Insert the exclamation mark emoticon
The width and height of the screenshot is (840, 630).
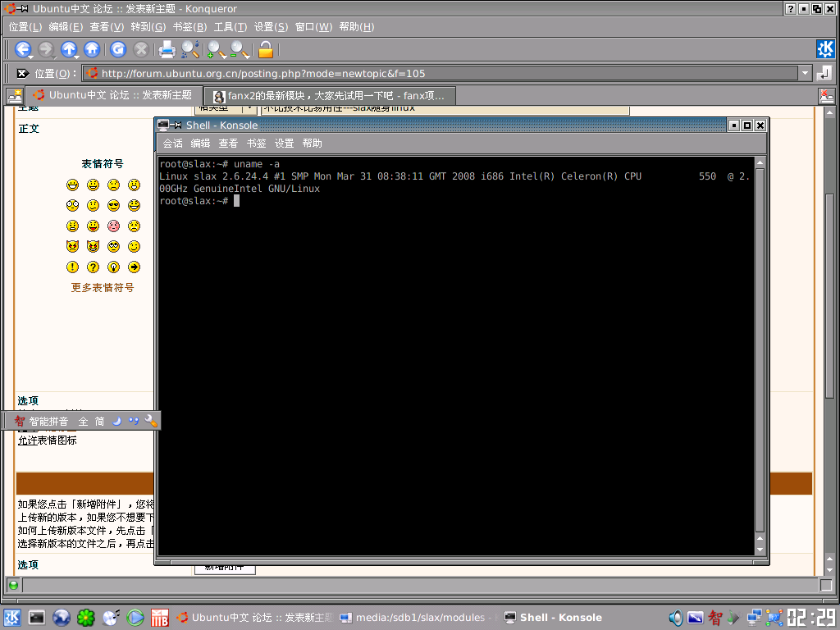pyautogui.click(x=72, y=267)
